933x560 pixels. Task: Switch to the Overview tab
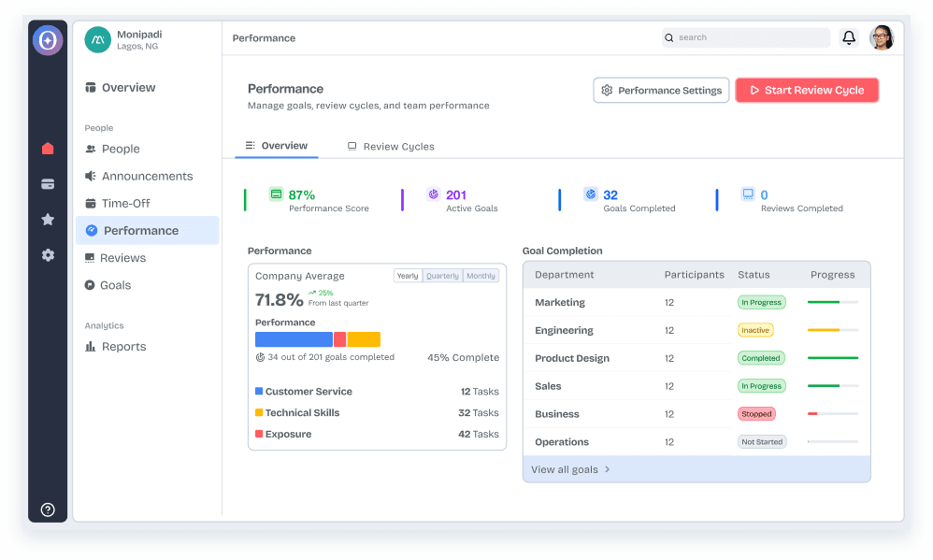pyautogui.click(x=277, y=146)
